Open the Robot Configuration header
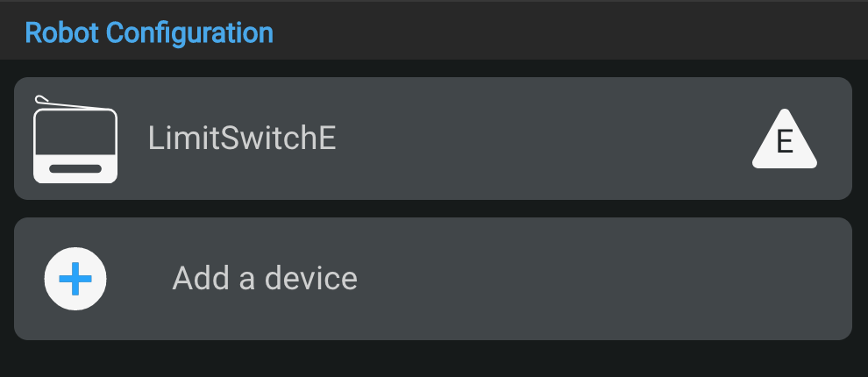This screenshot has width=868, height=377. (149, 32)
